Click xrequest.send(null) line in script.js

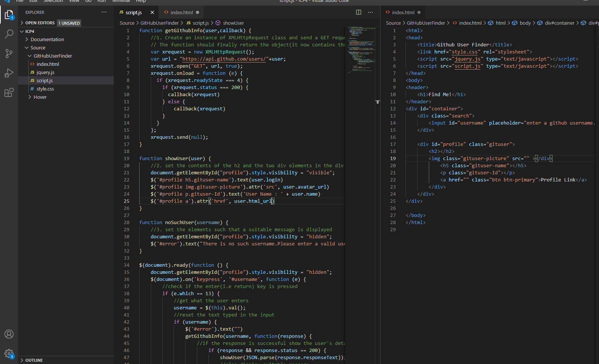pyautogui.click(x=179, y=137)
